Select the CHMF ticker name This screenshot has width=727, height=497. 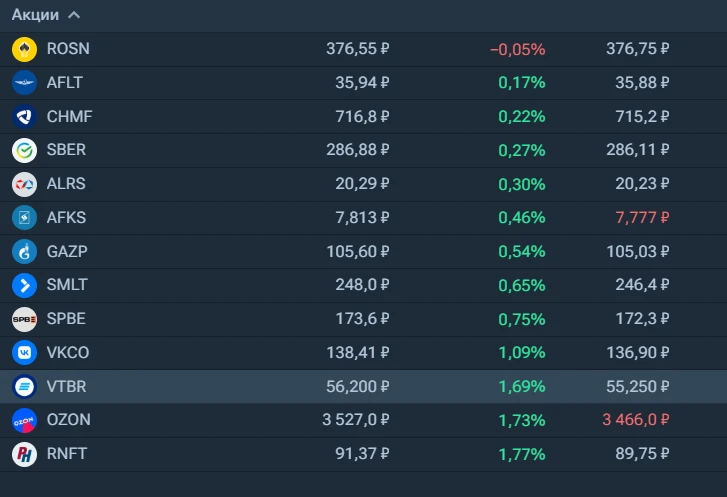(x=70, y=116)
